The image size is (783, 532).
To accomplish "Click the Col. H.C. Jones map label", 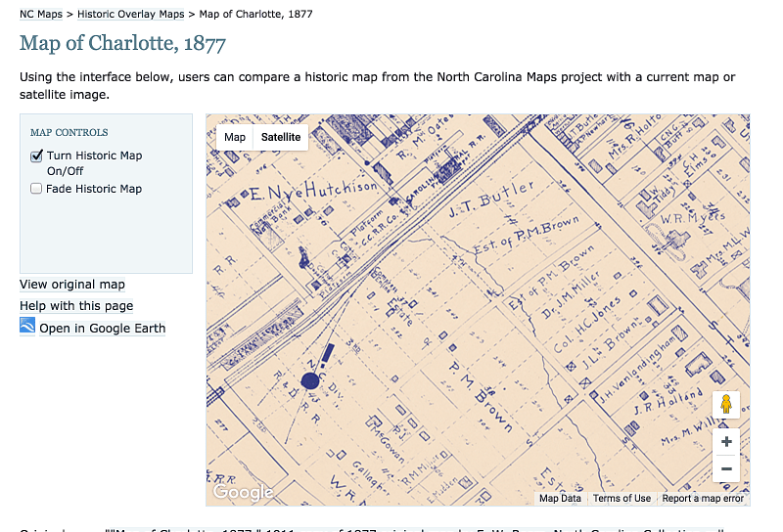I will [x=588, y=324].
